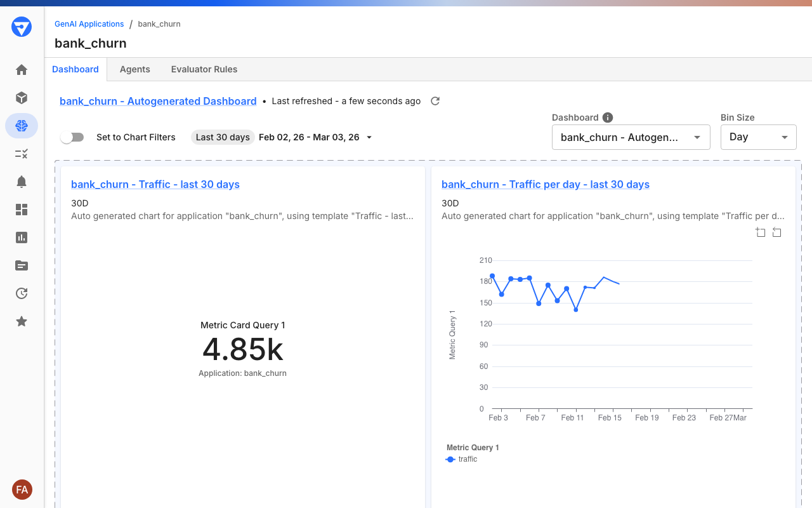Switch to the Agents tab
The width and height of the screenshot is (812, 508).
click(134, 69)
